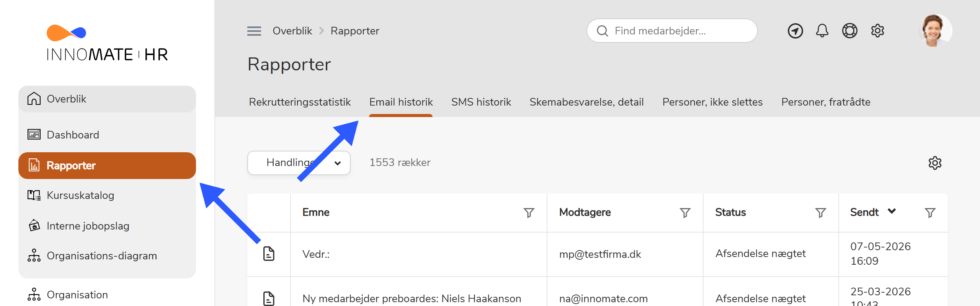Select the Email historik tab
The image size is (980, 306).
coord(401,102)
